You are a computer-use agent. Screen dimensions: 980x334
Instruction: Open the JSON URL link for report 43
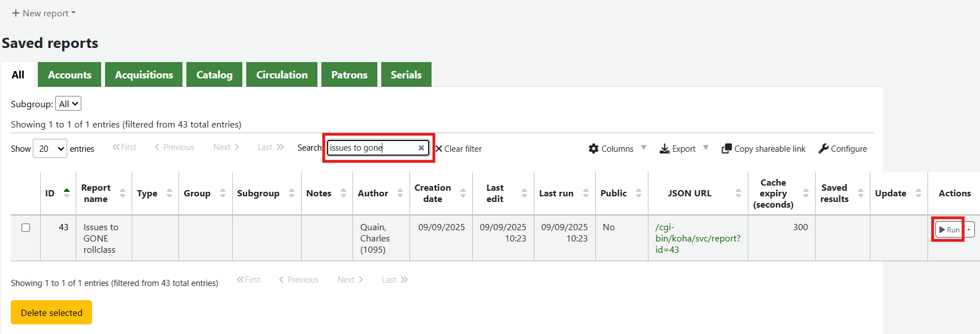(x=697, y=238)
